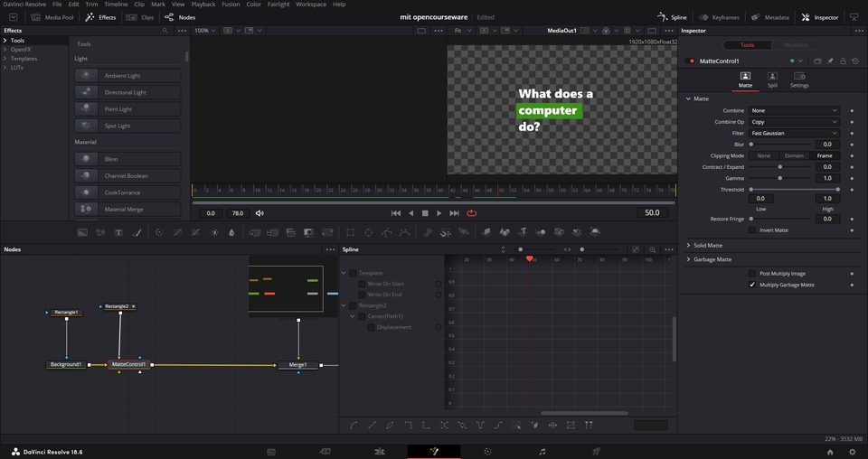Apply Reverse on selected spline keyframes
The image size is (868, 459).
[444, 426]
